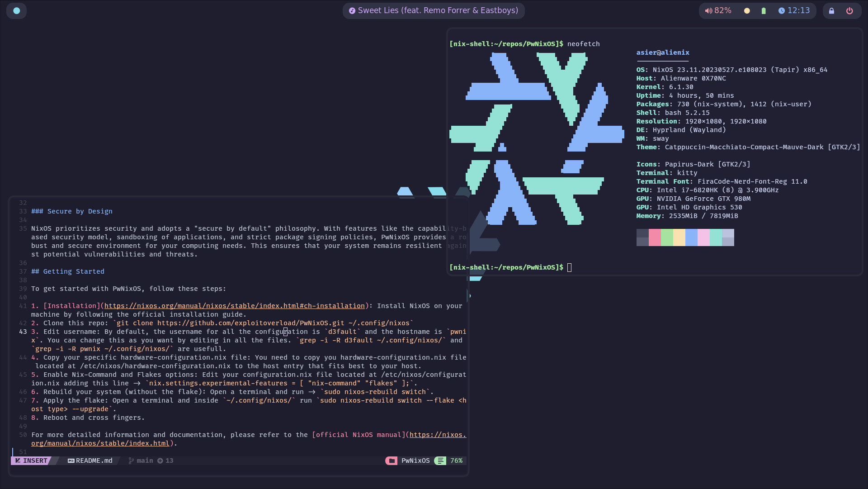
Task: Click the blue color swatch in neofetch palette
Action: 691,237
